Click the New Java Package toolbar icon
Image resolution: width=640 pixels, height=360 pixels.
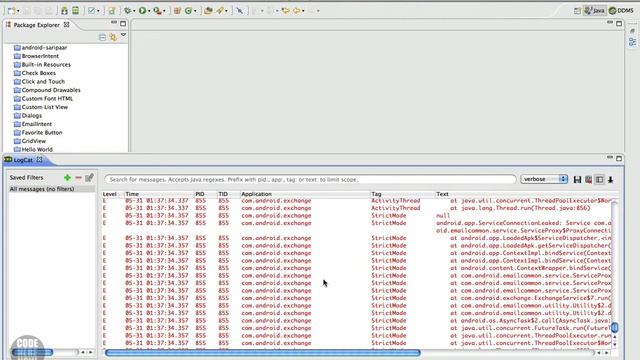point(177,11)
